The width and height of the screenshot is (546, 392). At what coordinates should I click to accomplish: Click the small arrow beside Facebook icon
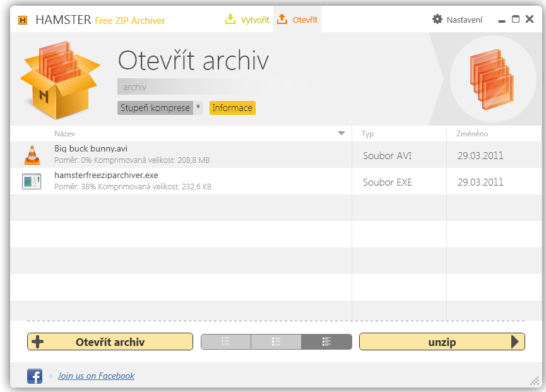(50, 376)
